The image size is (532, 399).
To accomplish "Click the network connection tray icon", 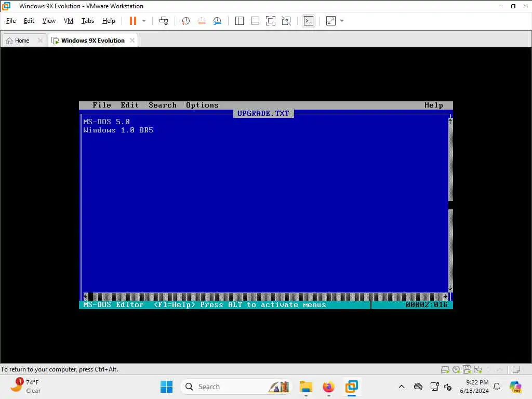I will click(x=434, y=387).
